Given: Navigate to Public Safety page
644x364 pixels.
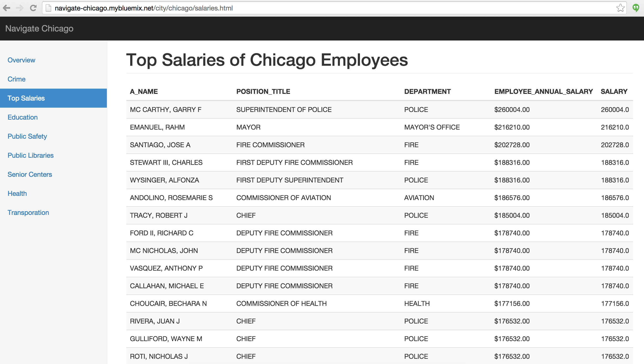Looking at the screenshot, I should click(x=27, y=136).
